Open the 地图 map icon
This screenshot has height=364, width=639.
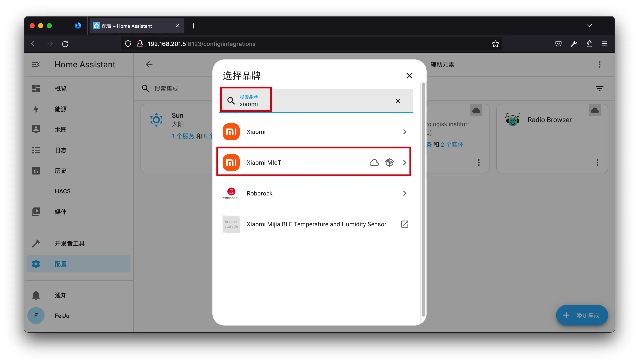coord(36,130)
